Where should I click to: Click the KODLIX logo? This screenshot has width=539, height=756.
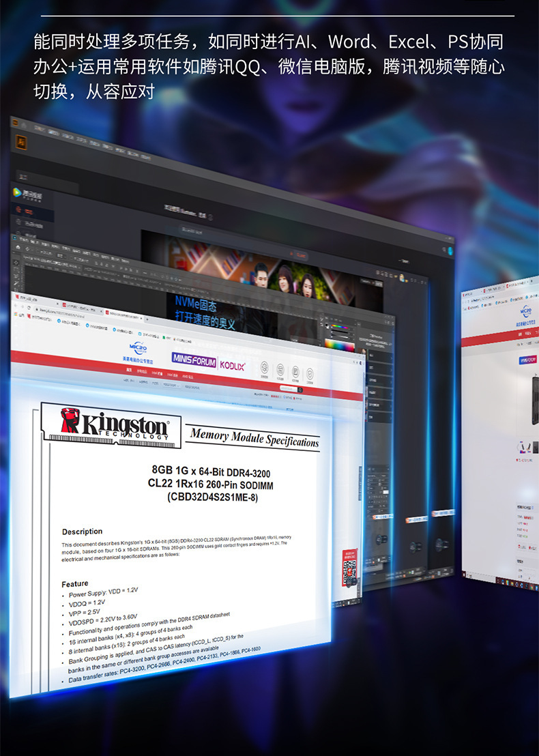(233, 366)
